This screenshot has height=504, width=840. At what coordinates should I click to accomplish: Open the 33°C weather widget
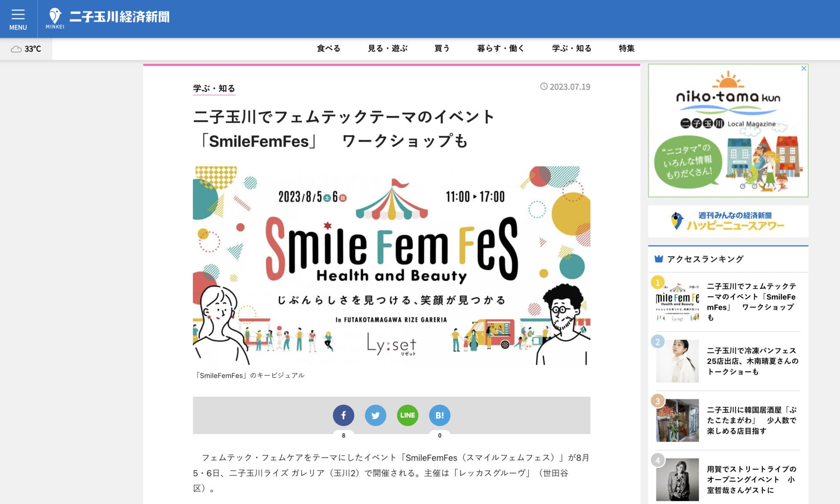click(x=26, y=49)
